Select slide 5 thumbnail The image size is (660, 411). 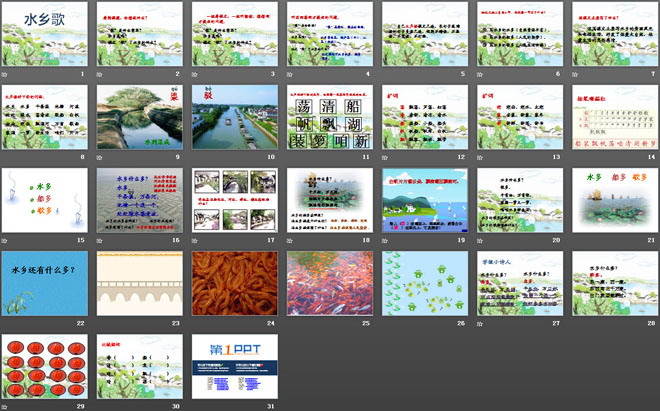425,34
